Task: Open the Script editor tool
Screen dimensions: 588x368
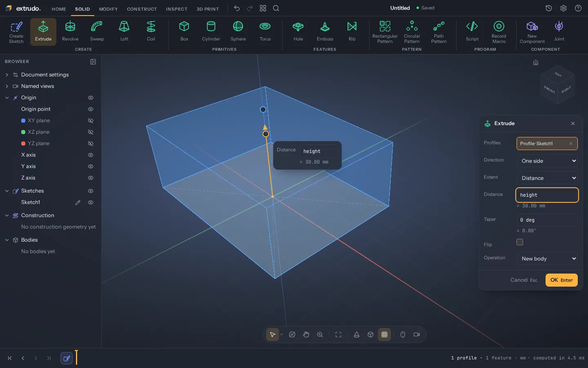Action: coord(472,31)
